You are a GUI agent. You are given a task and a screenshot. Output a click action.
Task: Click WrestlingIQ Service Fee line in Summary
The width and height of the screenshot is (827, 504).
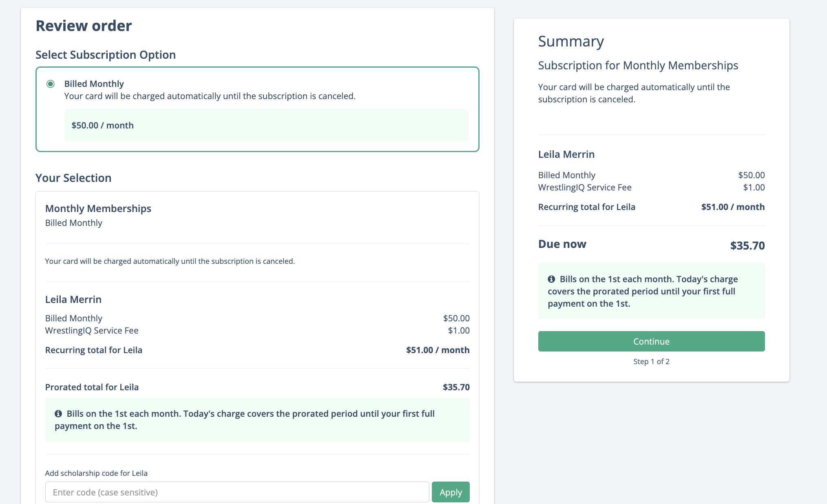point(585,187)
